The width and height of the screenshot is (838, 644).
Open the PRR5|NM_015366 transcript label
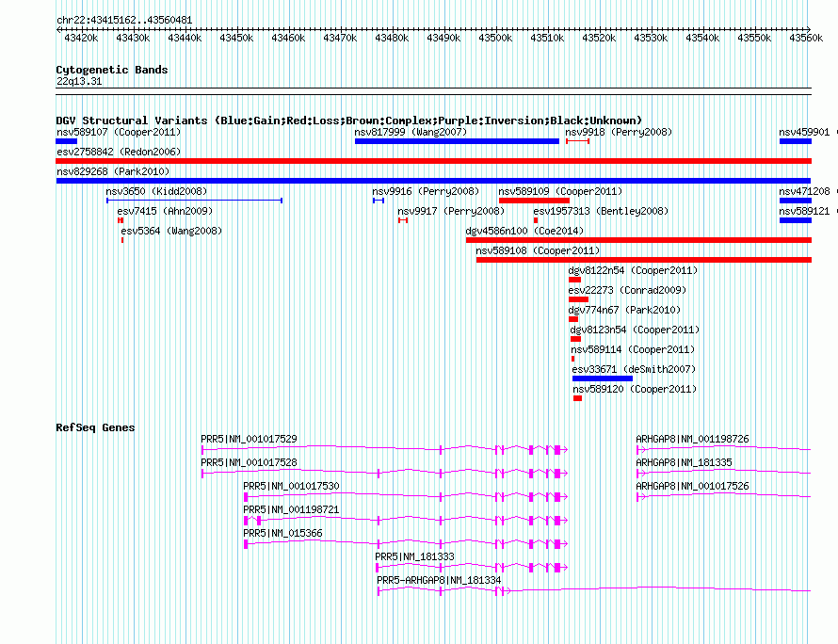pyautogui.click(x=282, y=533)
